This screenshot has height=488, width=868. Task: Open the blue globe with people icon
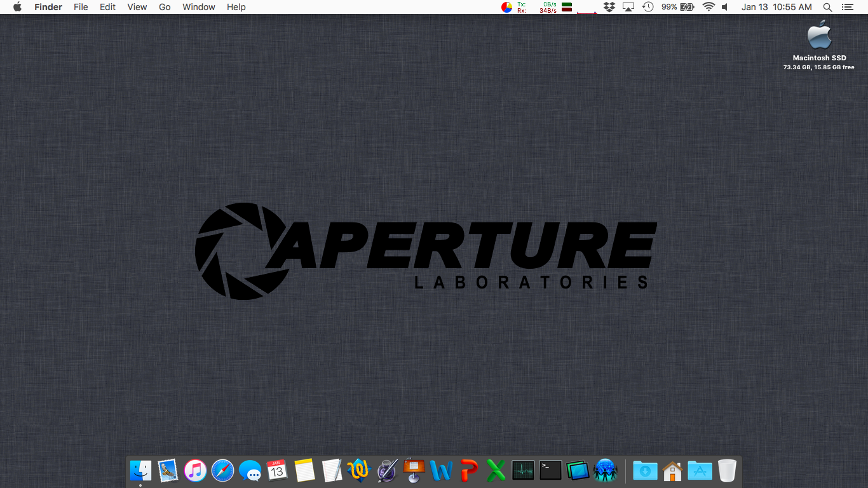[x=605, y=471]
